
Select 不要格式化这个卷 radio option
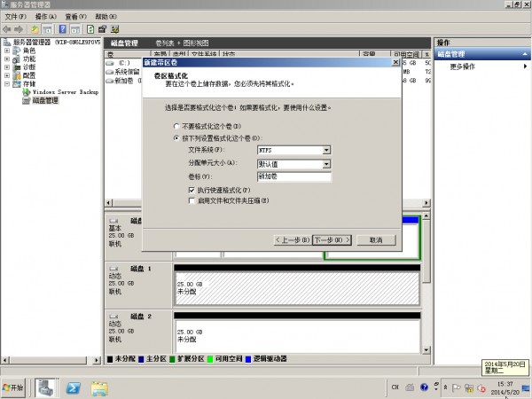click(x=176, y=127)
